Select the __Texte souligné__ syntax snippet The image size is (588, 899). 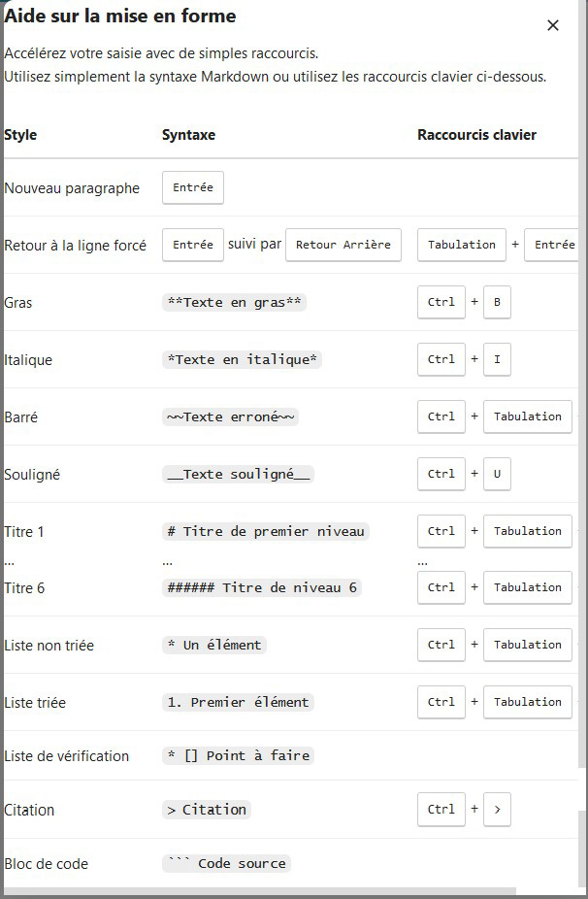(x=239, y=475)
